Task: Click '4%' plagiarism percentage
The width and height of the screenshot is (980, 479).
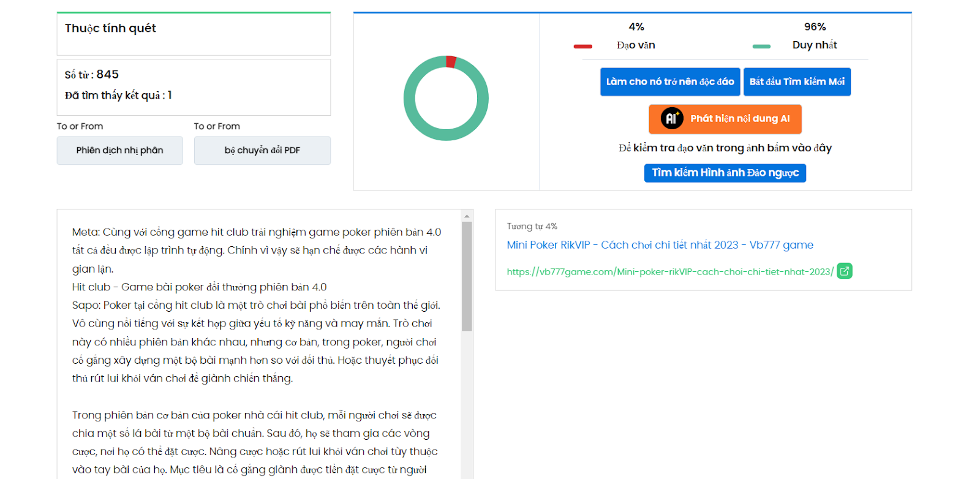Action: [x=636, y=27]
